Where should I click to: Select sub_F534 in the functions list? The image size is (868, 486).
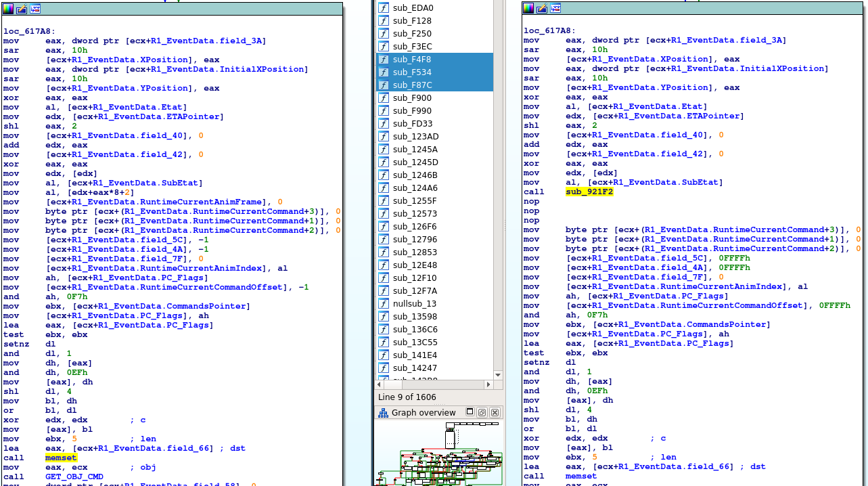click(412, 72)
